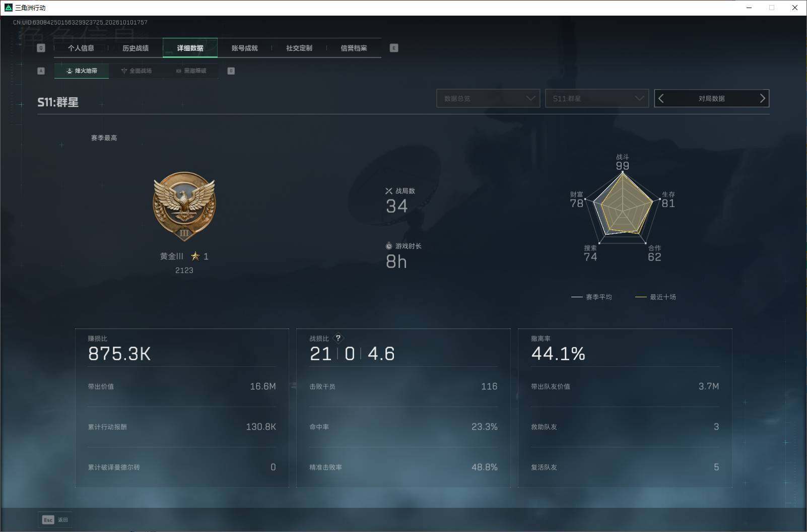
Task: Click the 对局数据 selector label
Action: pyautogui.click(x=711, y=98)
